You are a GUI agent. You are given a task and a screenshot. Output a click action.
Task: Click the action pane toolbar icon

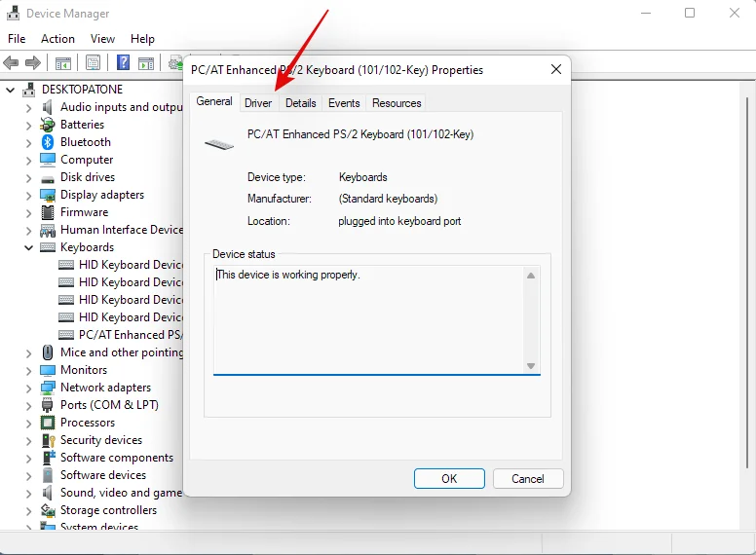pyautogui.click(x=146, y=62)
